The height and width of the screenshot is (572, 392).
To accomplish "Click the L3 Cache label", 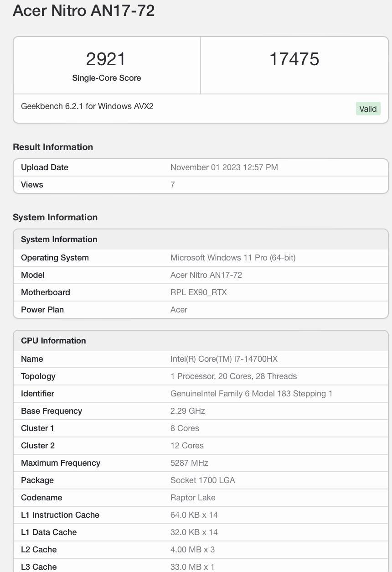I will (x=39, y=567).
